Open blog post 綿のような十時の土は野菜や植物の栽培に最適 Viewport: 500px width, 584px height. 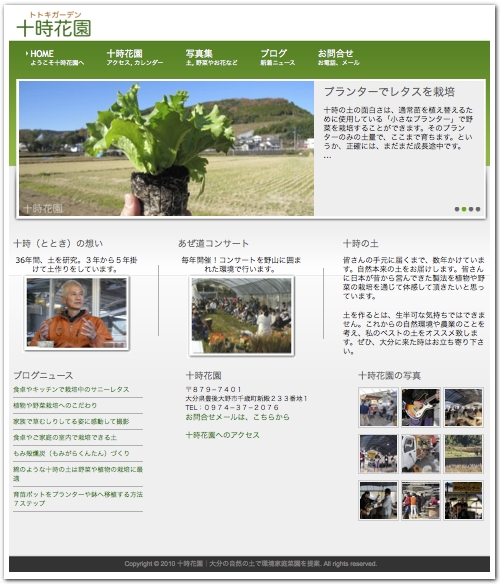pyautogui.click(x=78, y=474)
